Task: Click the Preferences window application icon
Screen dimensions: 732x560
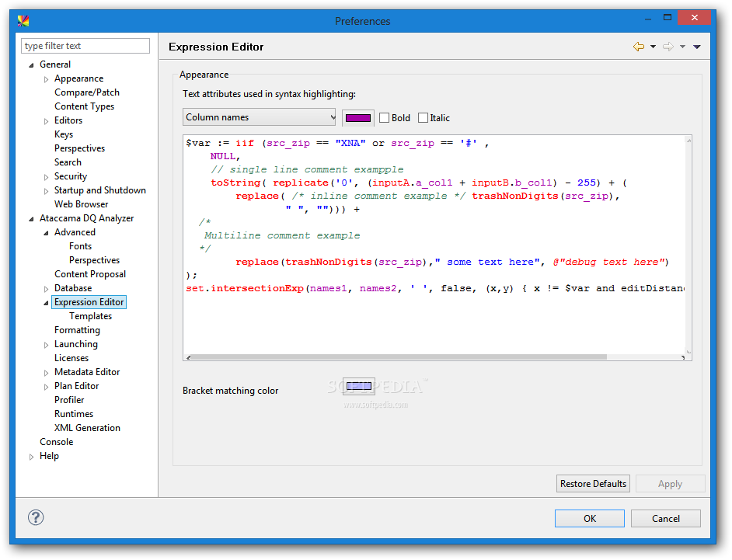Action: coord(23,20)
